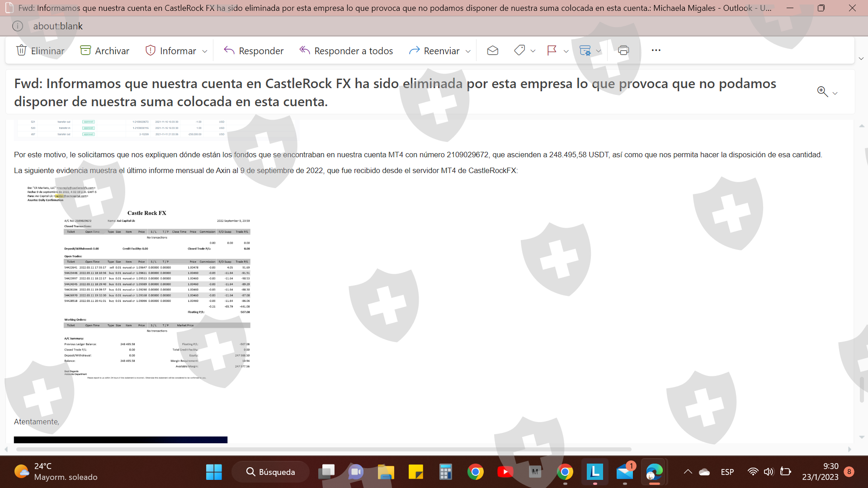Open the Mail app in taskbar

[x=625, y=472]
